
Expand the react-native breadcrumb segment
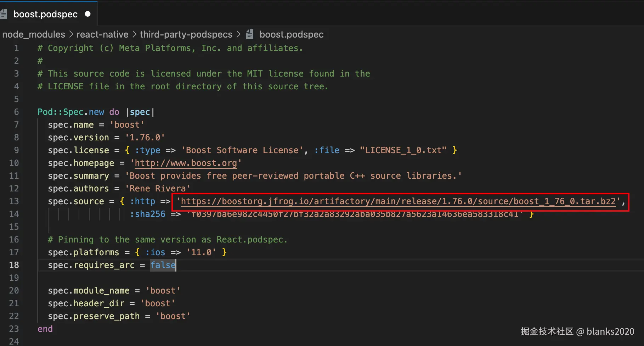click(x=102, y=34)
